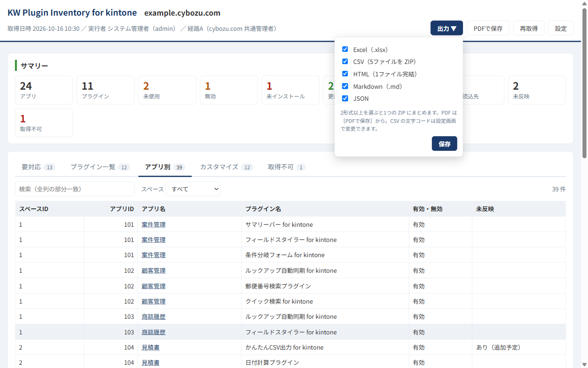The image size is (588, 368).
Task: Open 案件管理 link in サマリーバー row
Action: [153, 224]
